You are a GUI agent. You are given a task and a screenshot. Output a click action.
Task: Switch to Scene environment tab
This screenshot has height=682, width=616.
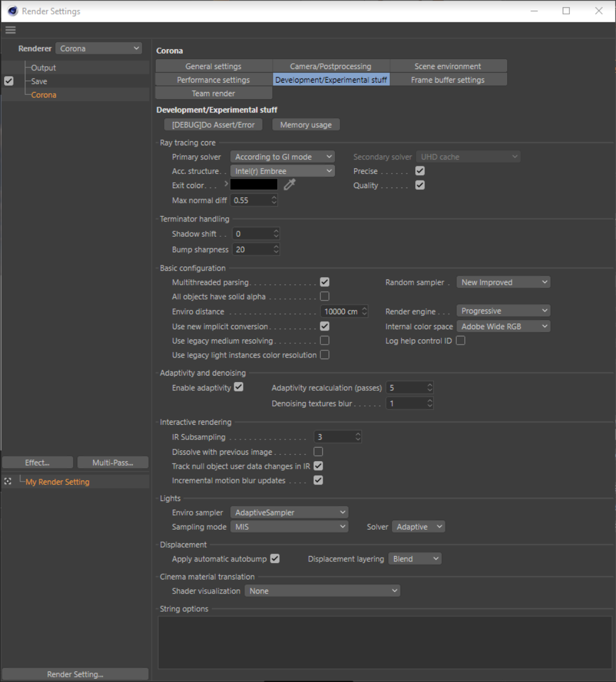pyautogui.click(x=448, y=66)
